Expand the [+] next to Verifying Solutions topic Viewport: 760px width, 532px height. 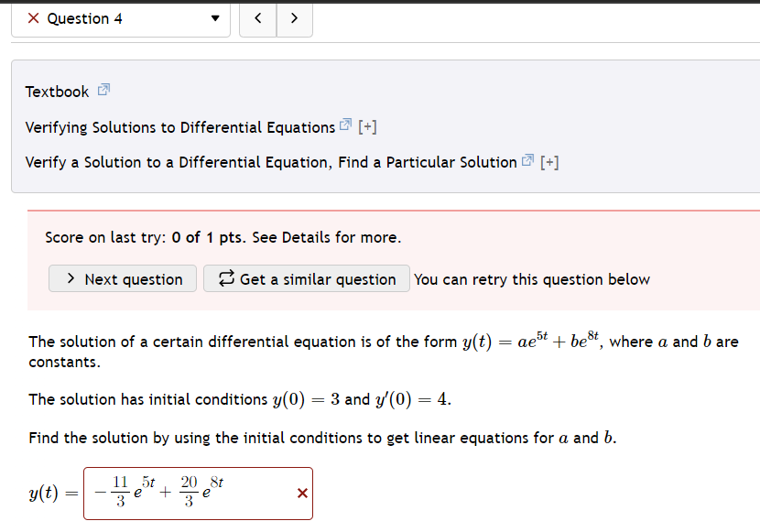[x=365, y=125]
